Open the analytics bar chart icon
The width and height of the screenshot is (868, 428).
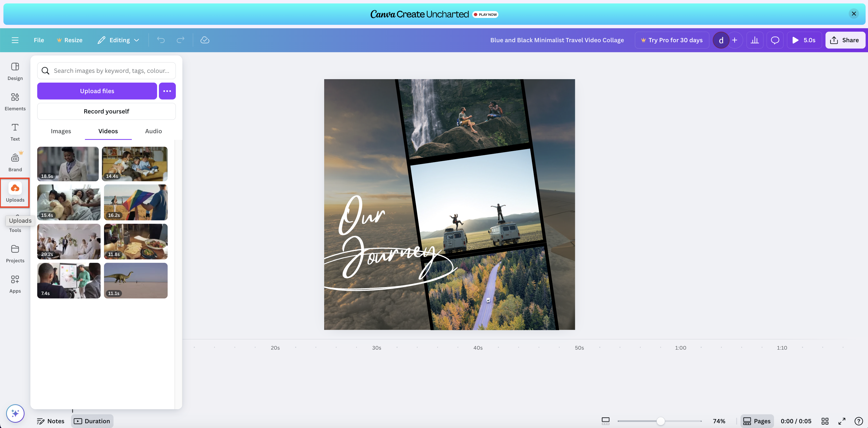point(755,40)
